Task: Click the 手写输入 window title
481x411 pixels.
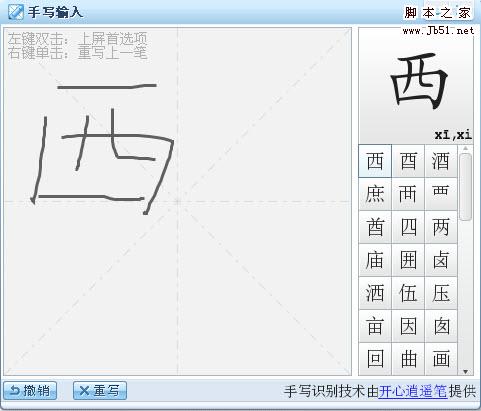Action: [x=55, y=12]
